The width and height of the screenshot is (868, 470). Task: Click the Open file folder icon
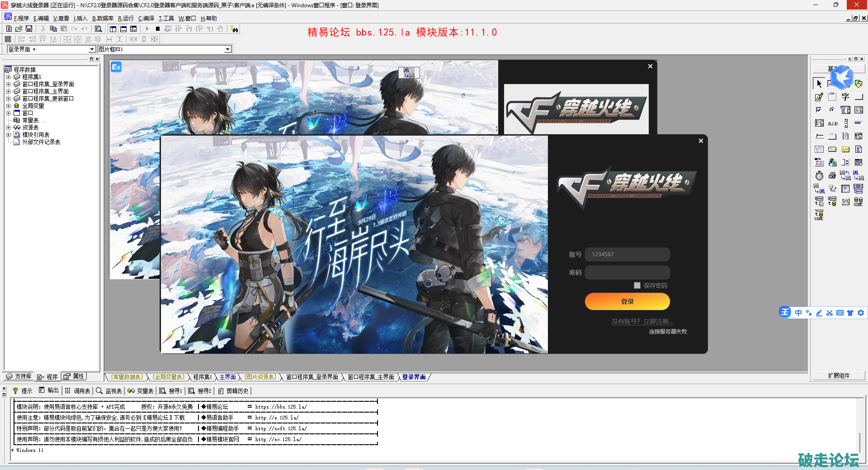pos(19,28)
